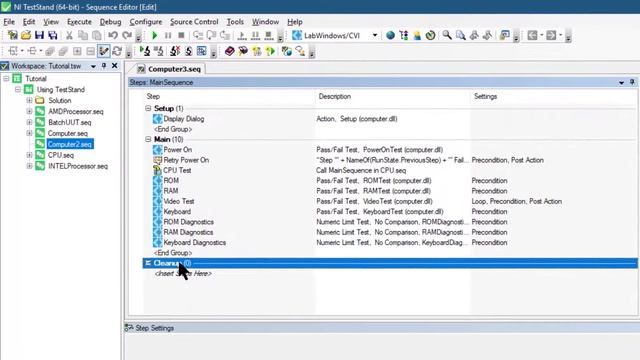Select the Video Test step
The height and width of the screenshot is (360, 640).
point(179,201)
